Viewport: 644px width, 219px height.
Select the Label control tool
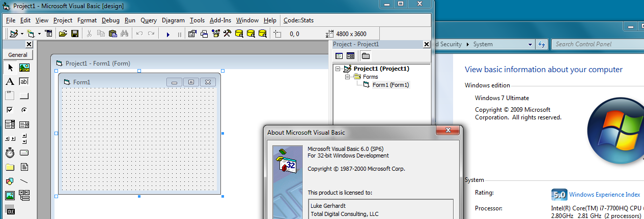[x=10, y=82]
